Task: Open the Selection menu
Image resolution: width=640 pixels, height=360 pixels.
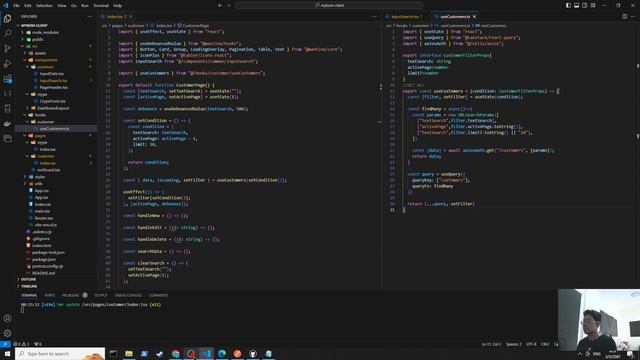Action: pos(44,6)
